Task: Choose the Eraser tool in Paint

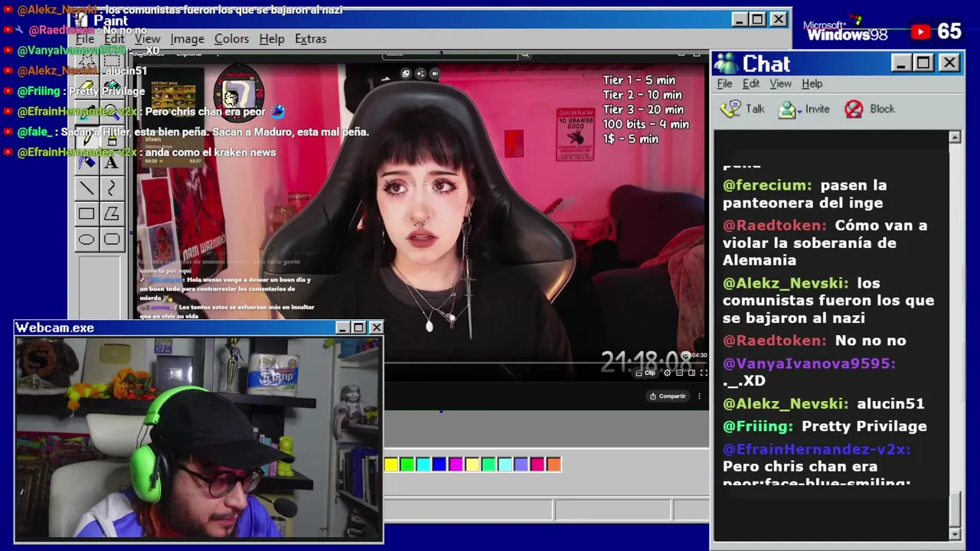Action: 87,86
